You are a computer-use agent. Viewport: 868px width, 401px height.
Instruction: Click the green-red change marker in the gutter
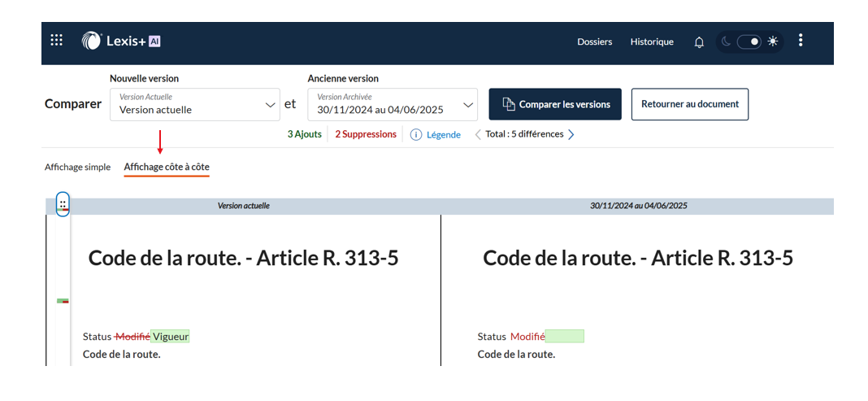coord(63,301)
